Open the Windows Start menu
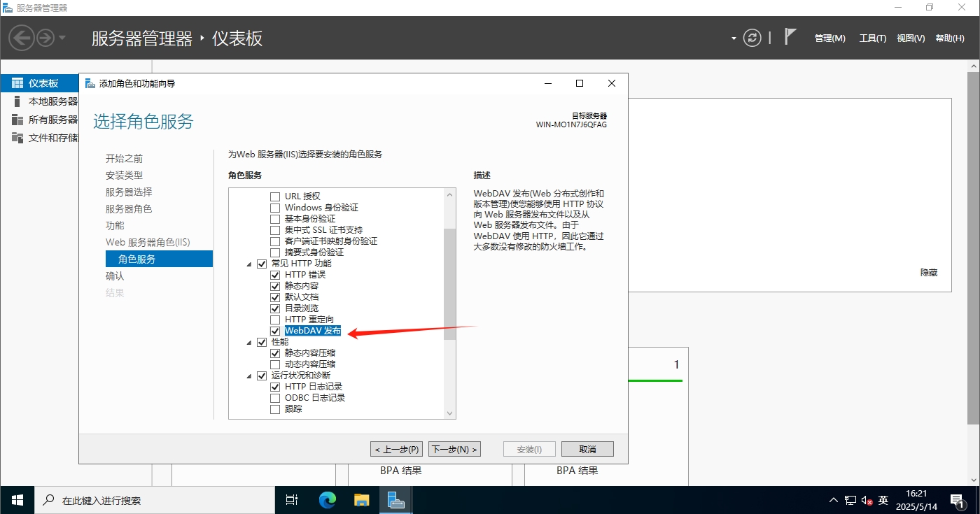The image size is (980, 514). pyautogui.click(x=17, y=500)
